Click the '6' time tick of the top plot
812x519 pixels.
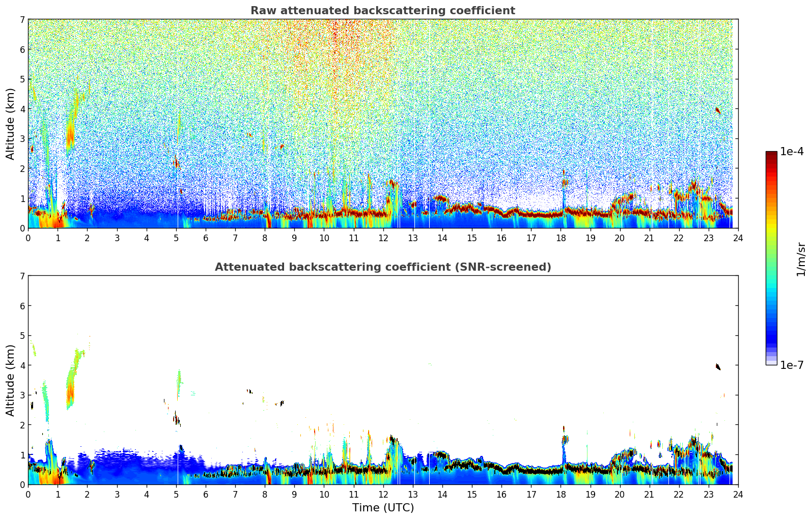coord(206,238)
